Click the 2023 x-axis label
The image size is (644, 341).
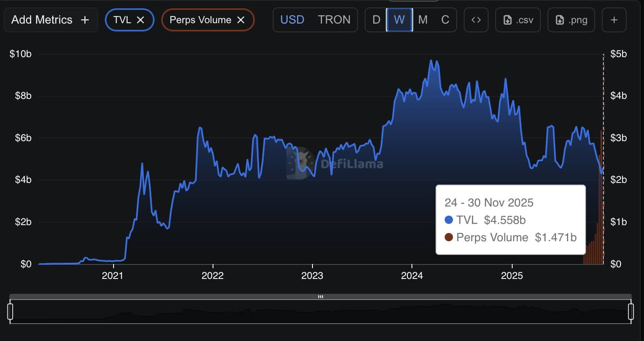[x=312, y=276]
